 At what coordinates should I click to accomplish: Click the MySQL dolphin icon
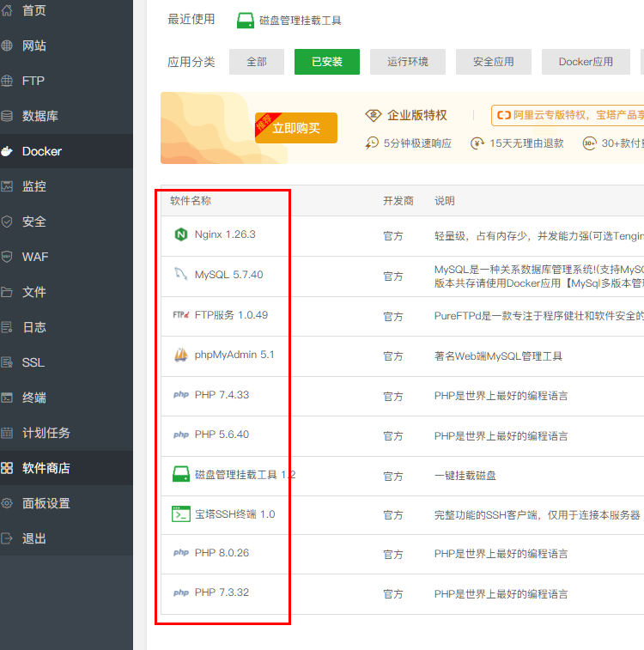180,275
